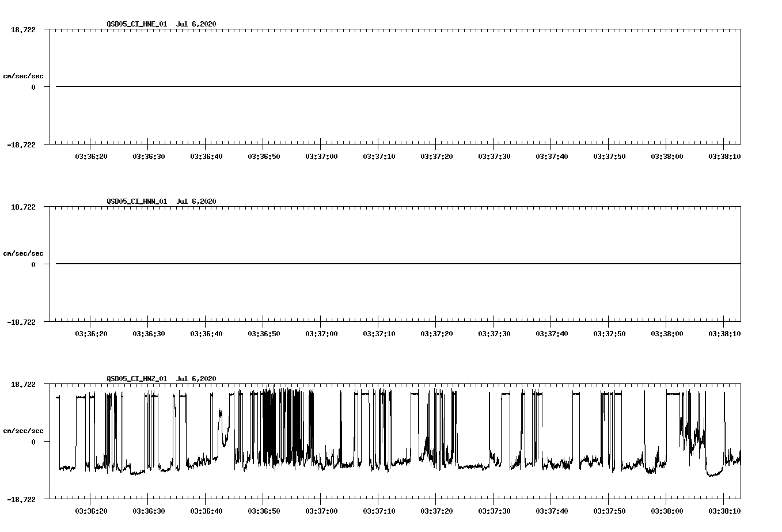782x532 pixels.
Task: Click time label 03:38:00 under HNE chart
Action: click(x=667, y=157)
